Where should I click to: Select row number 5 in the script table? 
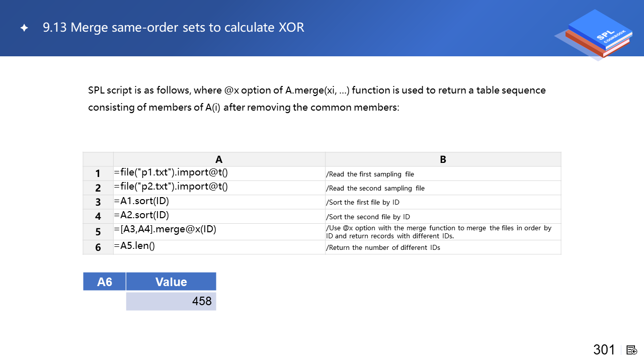[98, 232]
